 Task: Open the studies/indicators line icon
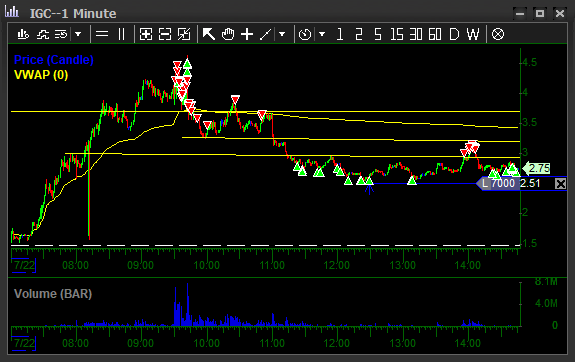(x=43, y=34)
